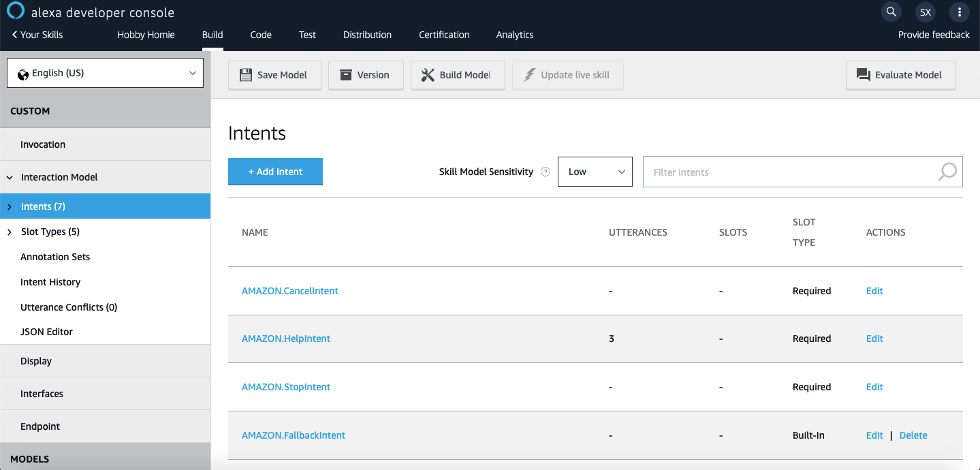This screenshot has width=980, height=470.
Task: Delete the AMAZON.FallbackIntent row
Action: [913, 435]
